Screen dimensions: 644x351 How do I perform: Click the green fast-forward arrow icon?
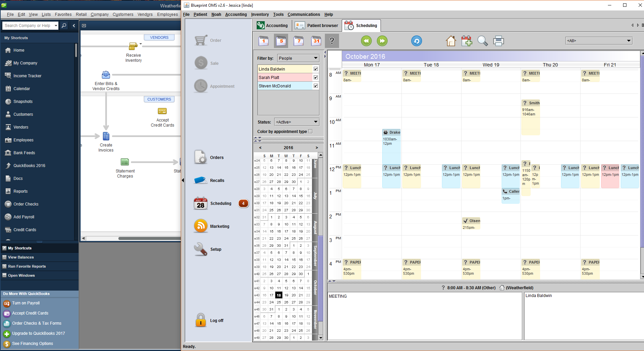coord(382,41)
